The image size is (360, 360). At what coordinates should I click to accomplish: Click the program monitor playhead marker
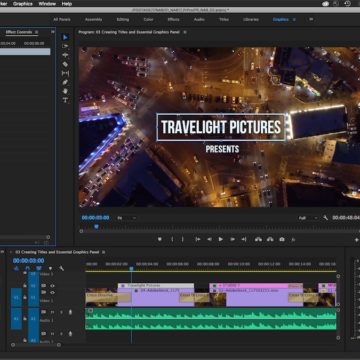tap(96, 226)
